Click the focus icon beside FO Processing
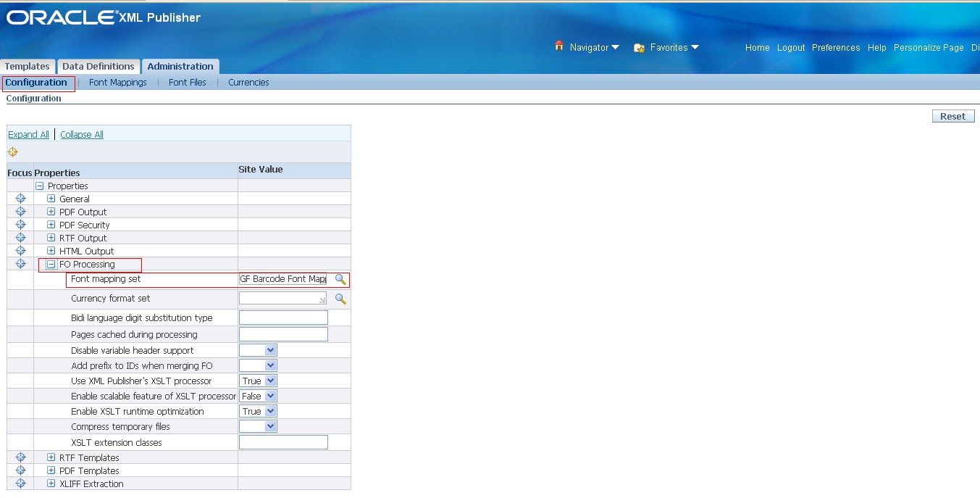 pyautogui.click(x=20, y=263)
